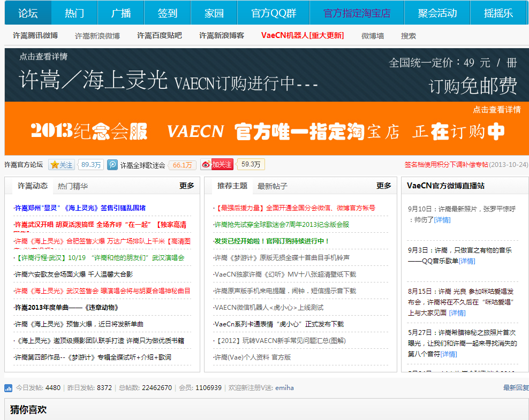Open the 【最强后援力量】全国分会微信 post
Viewport: 529px width, 420px height.
click(x=295, y=208)
